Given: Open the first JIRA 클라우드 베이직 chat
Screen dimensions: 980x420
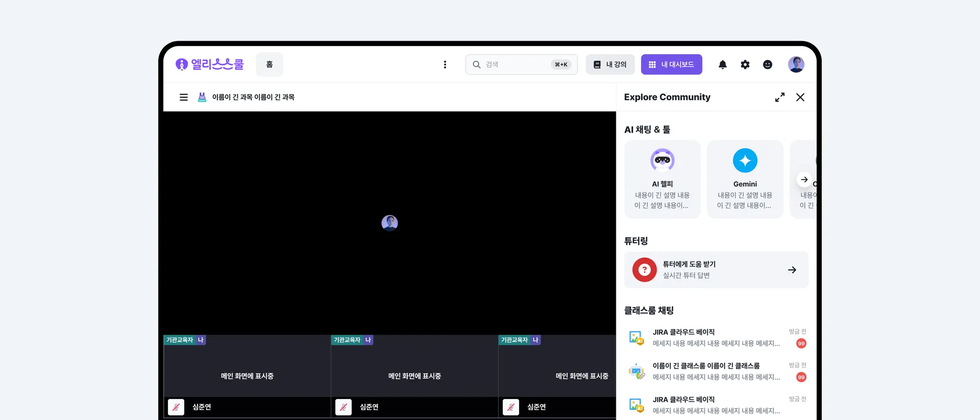Looking at the screenshot, I should (716, 338).
